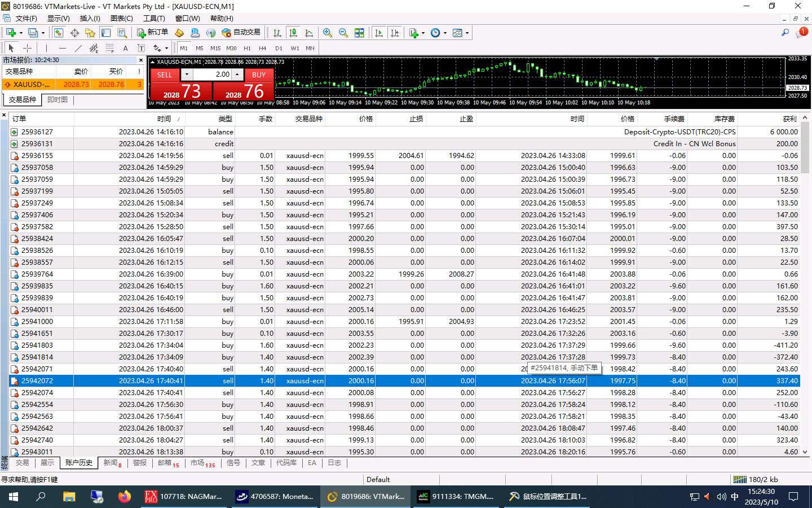
Task: Open the 显示(V) menu
Action: click(58, 18)
